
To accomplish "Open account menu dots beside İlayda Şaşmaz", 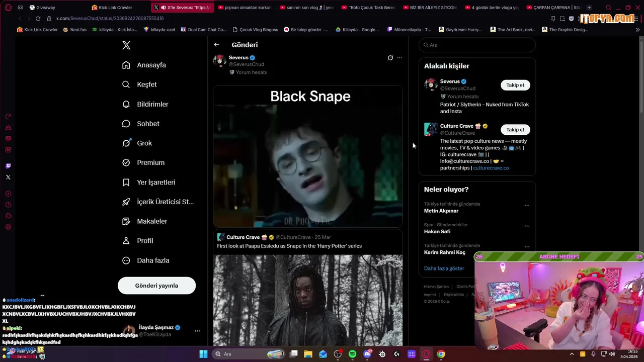I will [197, 331].
